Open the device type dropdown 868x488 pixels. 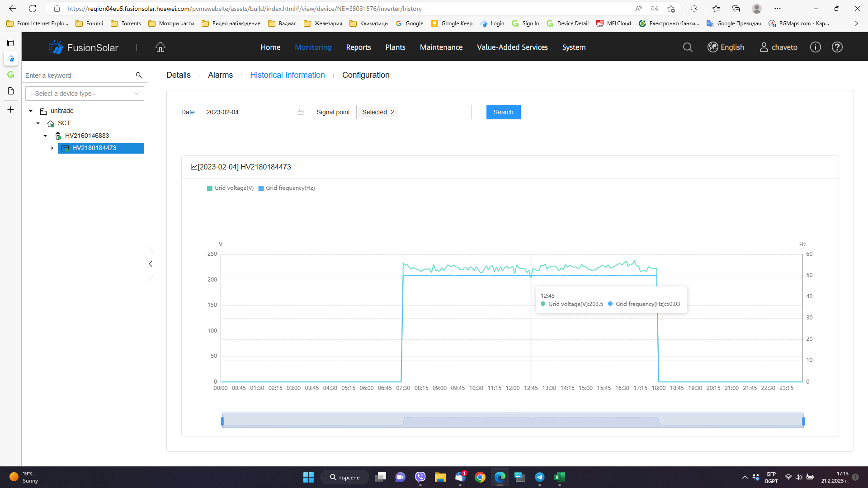(x=85, y=94)
